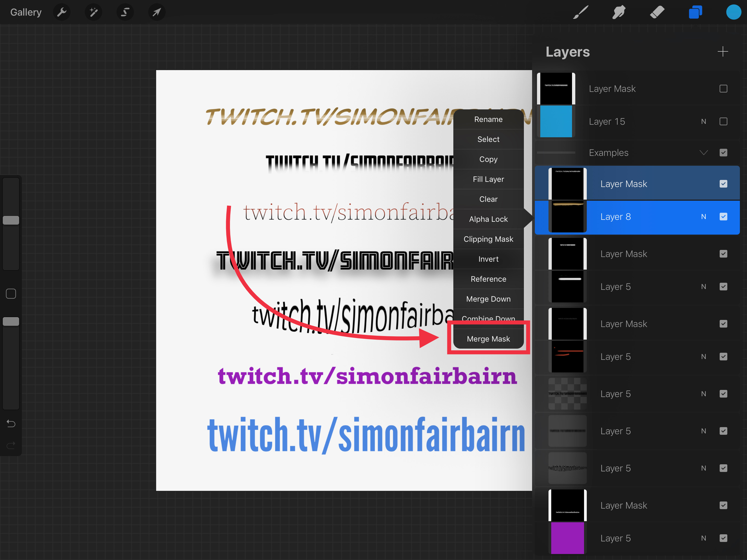The width and height of the screenshot is (747, 560).
Task: Select the Brush tool
Action: coord(581,13)
